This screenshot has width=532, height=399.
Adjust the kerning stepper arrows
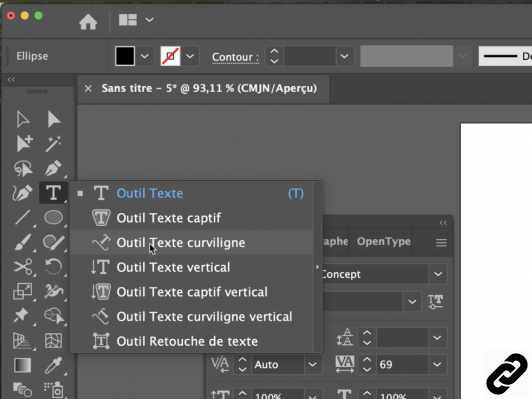tap(242, 365)
